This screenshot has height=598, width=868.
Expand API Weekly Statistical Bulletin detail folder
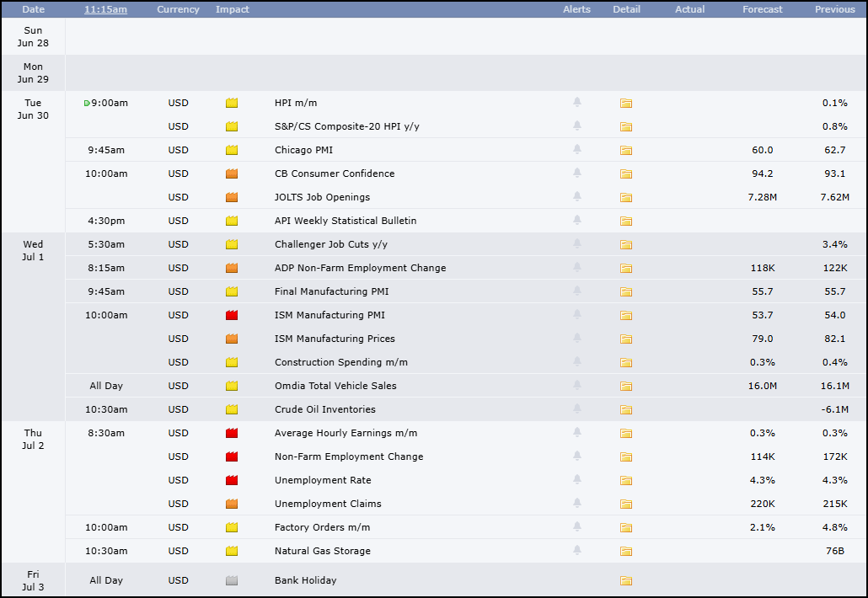tap(626, 221)
